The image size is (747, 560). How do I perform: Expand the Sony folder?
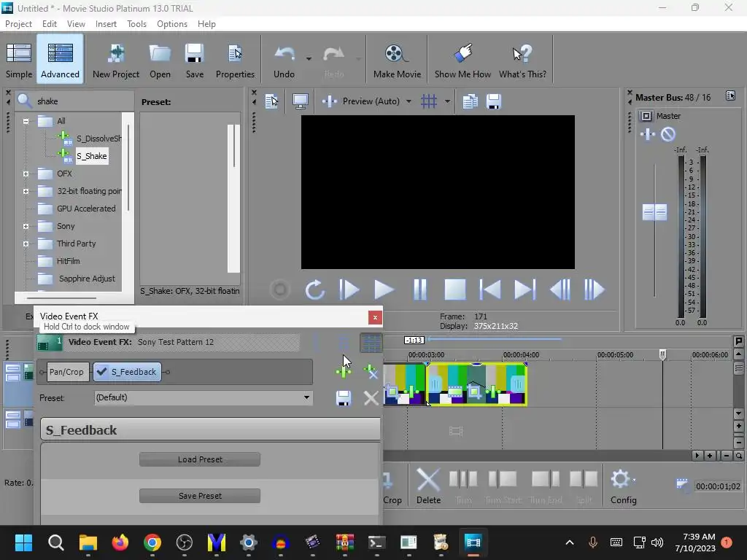pyautogui.click(x=26, y=227)
